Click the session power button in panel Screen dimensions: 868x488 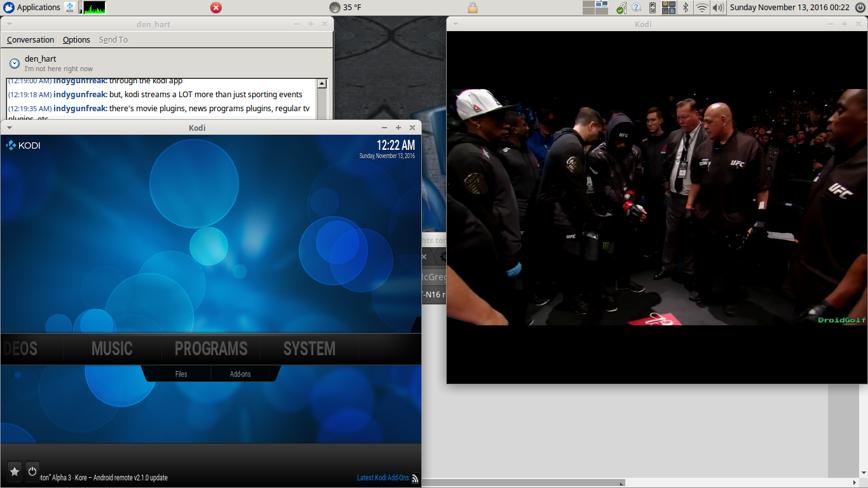(860, 8)
